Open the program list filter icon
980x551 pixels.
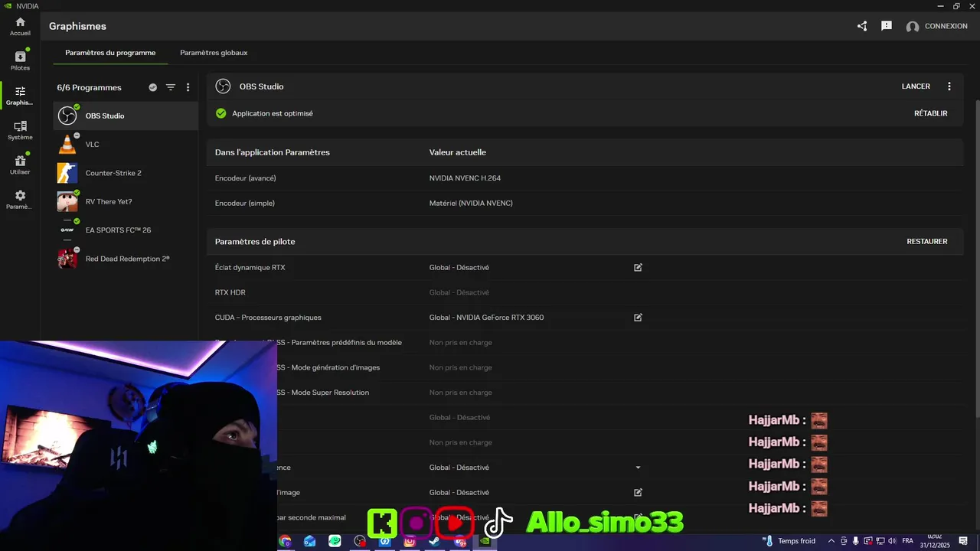coord(171,87)
